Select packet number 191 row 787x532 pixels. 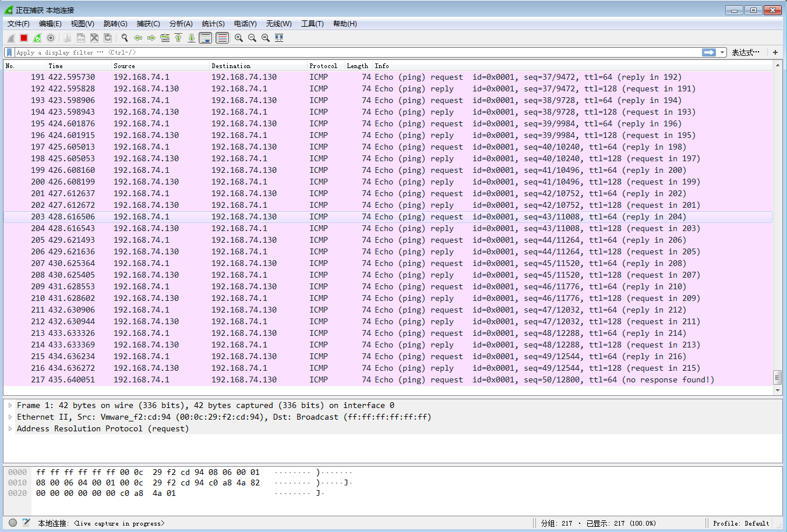[388, 77]
